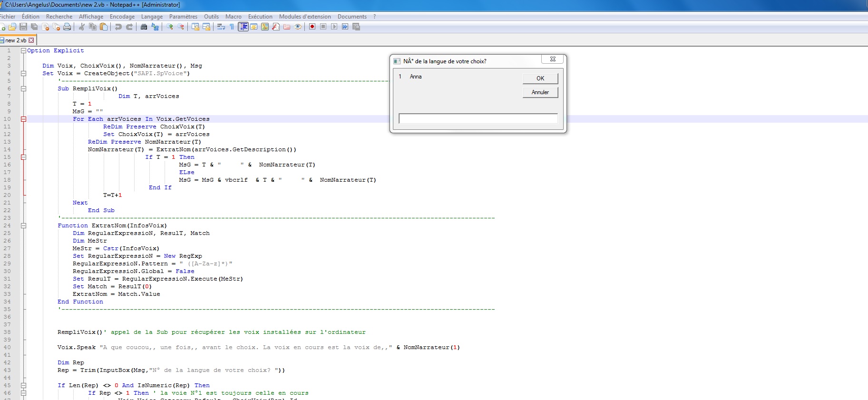This screenshot has height=400, width=868.
Task: Undo the last action via toolbar
Action: click(118, 27)
